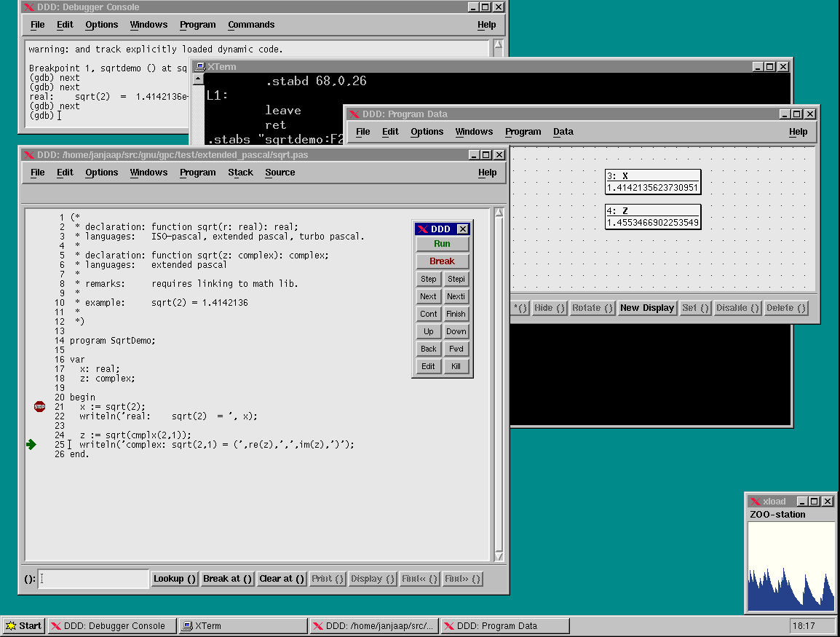
Task: Select the X display box showing 1.4142
Action: (652, 182)
